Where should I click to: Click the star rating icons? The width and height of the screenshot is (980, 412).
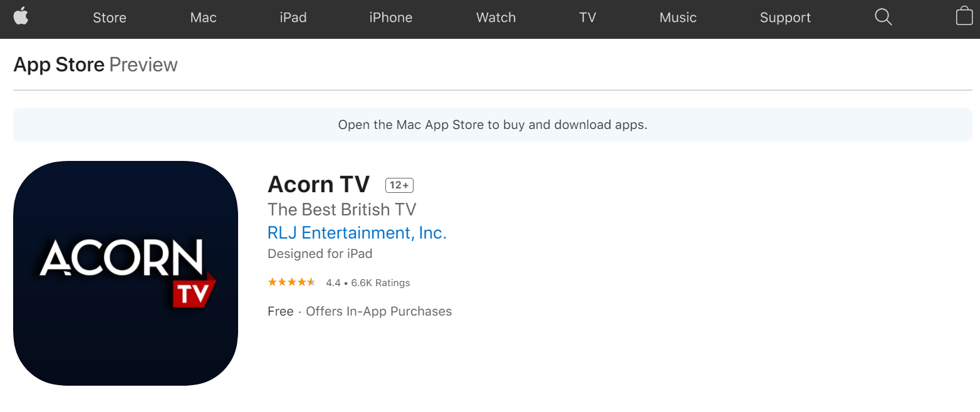pyautogui.click(x=291, y=282)
